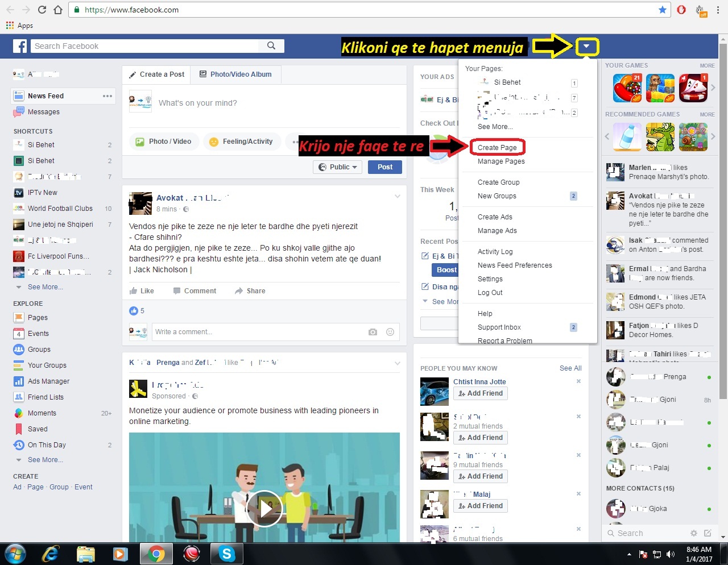Open Windows Start menu

pos(15,554)
